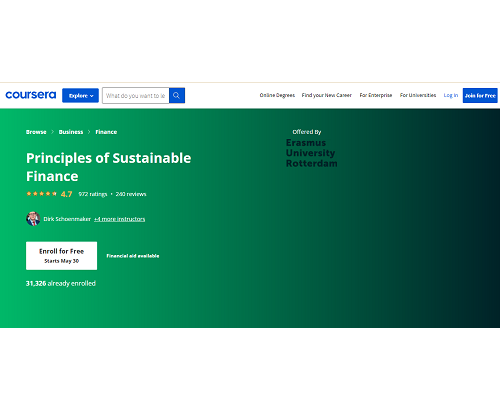Click Dirk Schoenmaker's profile photo
The image size is (500, 400).
pos(33,219)
